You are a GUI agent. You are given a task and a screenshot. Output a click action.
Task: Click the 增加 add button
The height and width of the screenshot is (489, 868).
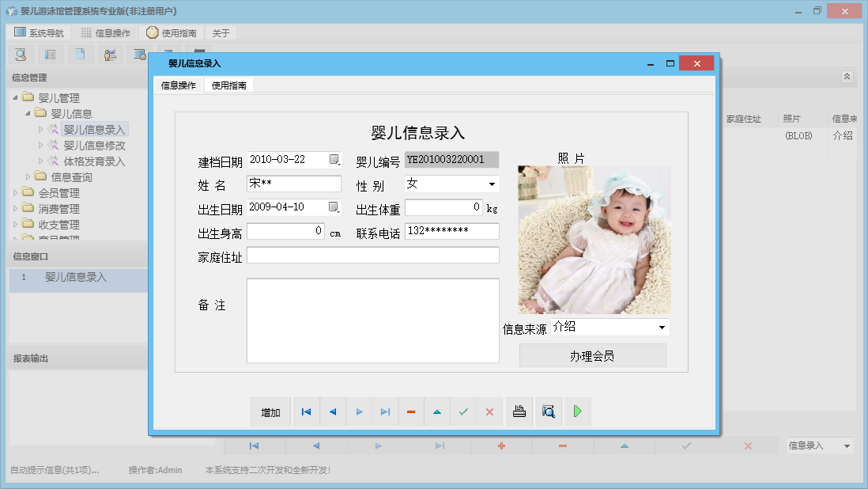point(270,411)
